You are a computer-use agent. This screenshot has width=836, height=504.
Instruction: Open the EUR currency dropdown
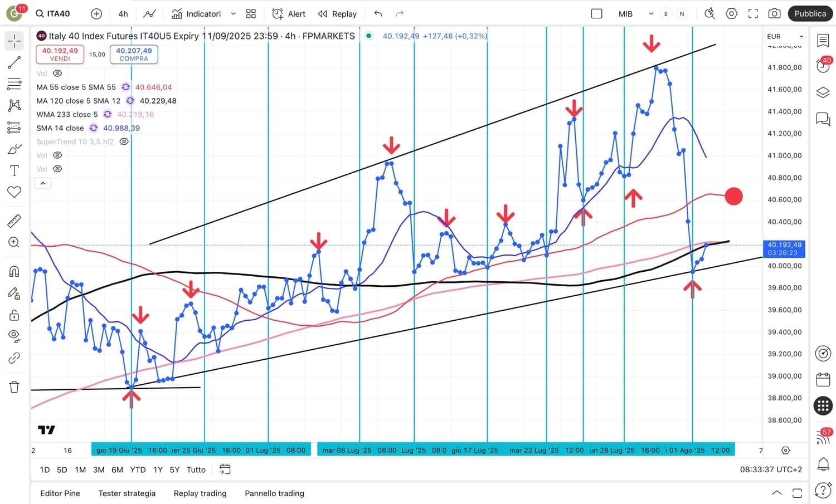(785, 36)
